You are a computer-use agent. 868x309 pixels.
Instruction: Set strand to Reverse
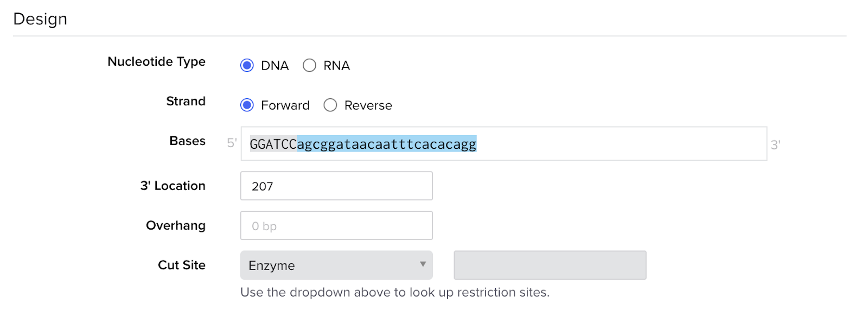(330, 105)
